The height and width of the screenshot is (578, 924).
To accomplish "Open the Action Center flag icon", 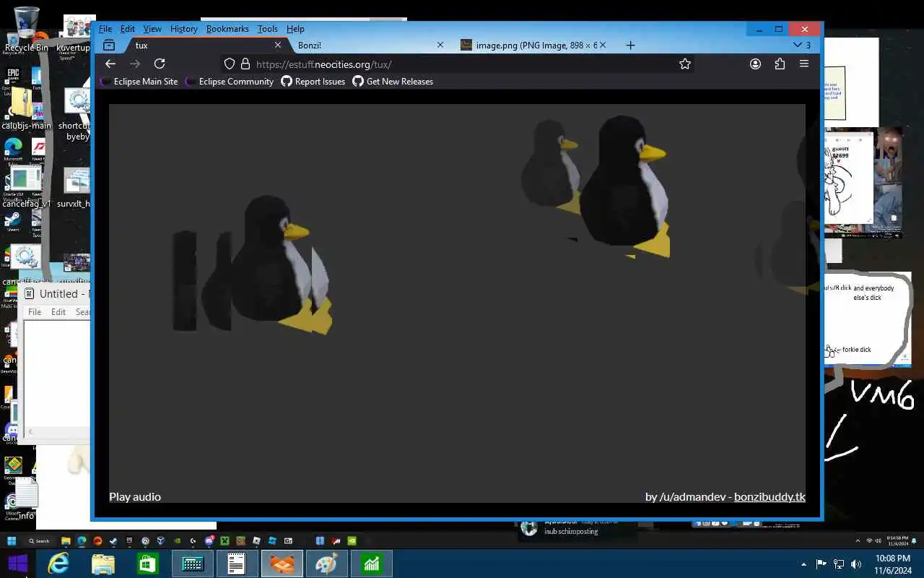I will (x=821, y=564).
